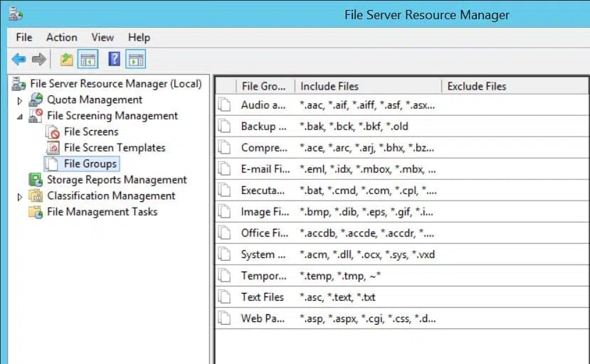
Task: Click the '*.asc, *.text, *.txt' cell
Action: (337, 297)
